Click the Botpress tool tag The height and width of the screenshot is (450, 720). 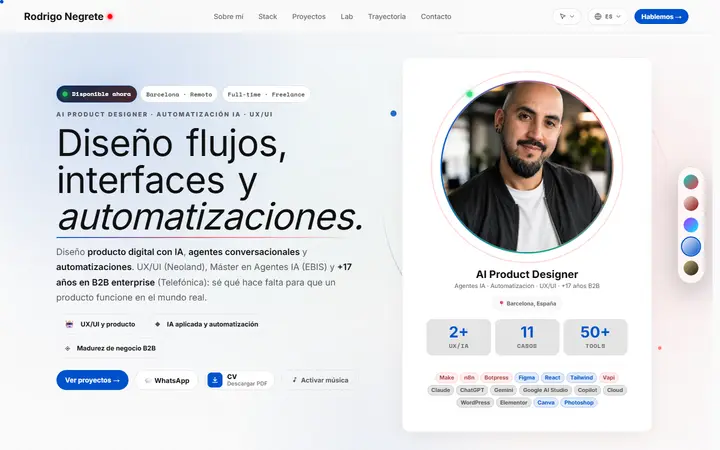[496, 377]
